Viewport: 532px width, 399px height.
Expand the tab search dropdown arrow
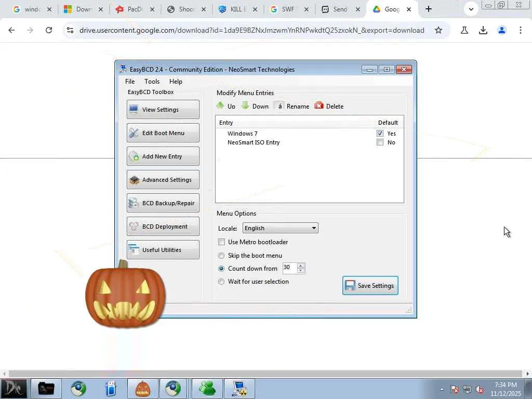471,9
